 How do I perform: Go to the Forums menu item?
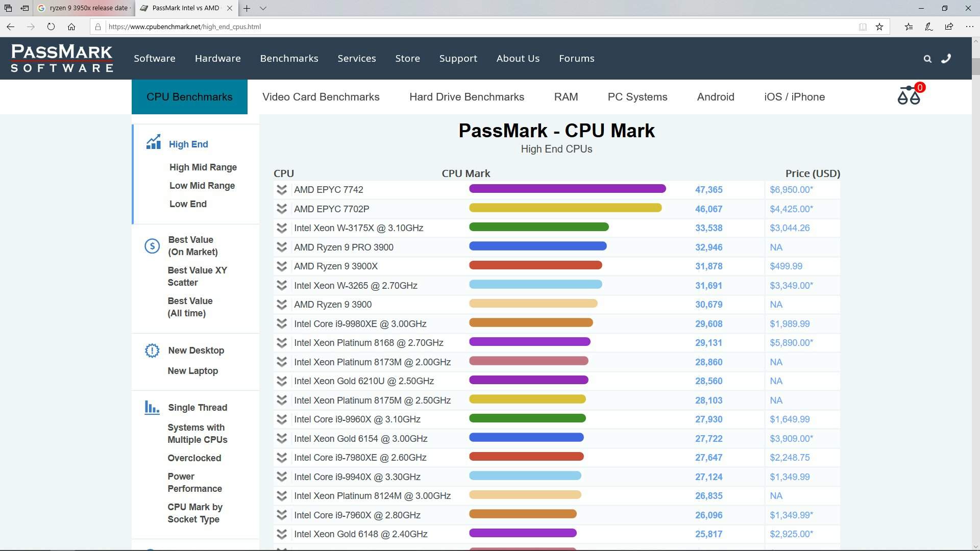[577, 59]
